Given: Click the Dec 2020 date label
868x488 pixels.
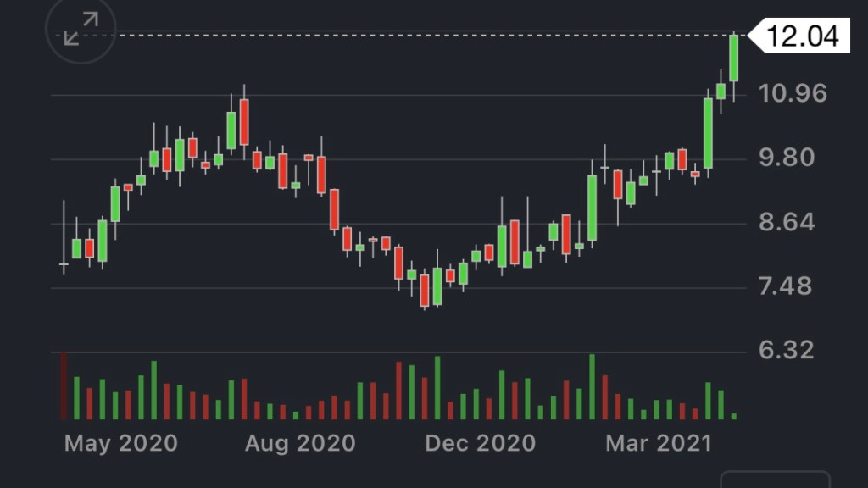Looking at the screenshot, I should [x=480, y=442].
